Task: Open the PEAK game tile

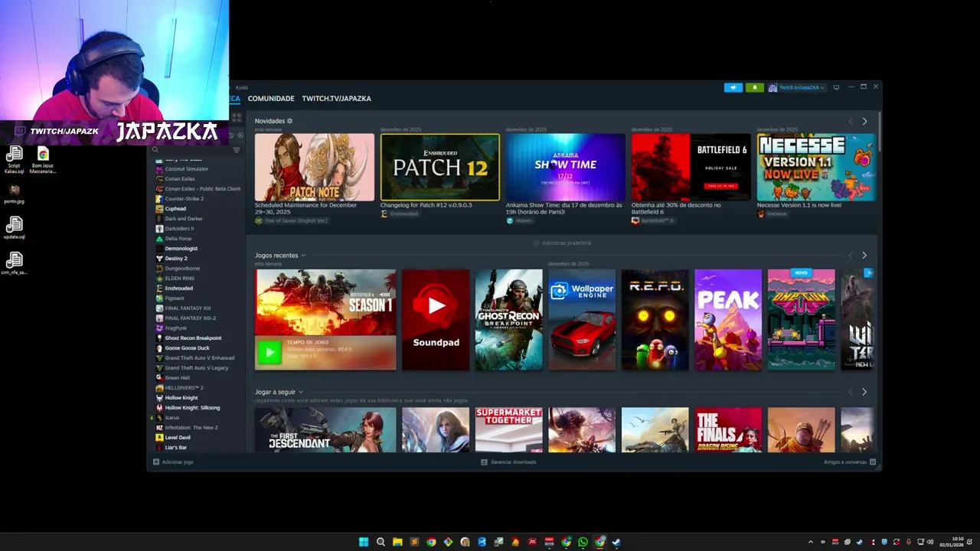Action: pos(728,319)
